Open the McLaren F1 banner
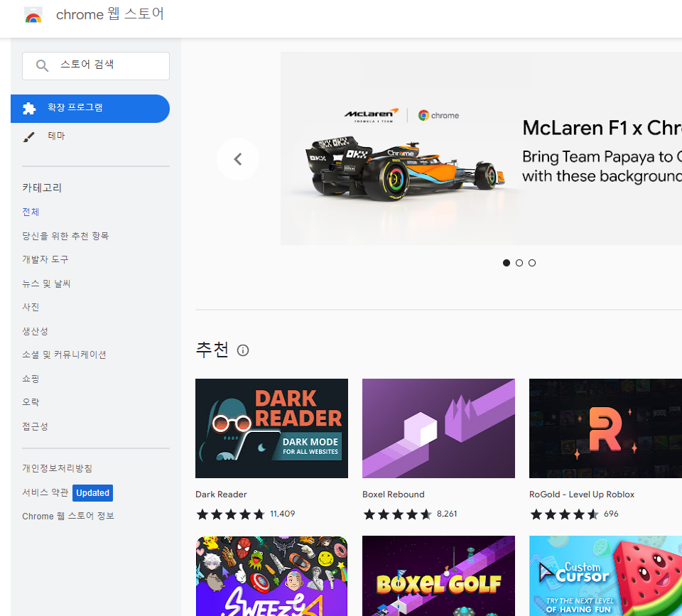Image resolution: width=682 pixels, height=616 pixels. point(481,148)
